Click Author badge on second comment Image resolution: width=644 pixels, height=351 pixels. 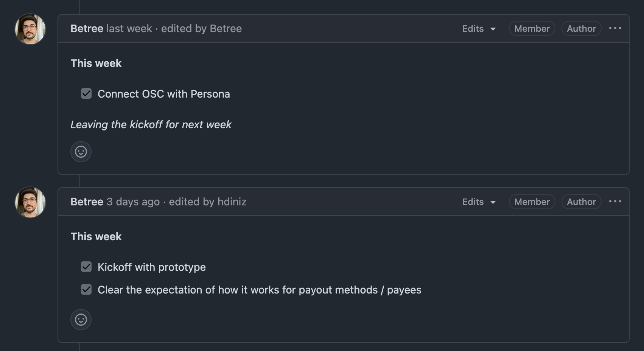tap(581, 202)
